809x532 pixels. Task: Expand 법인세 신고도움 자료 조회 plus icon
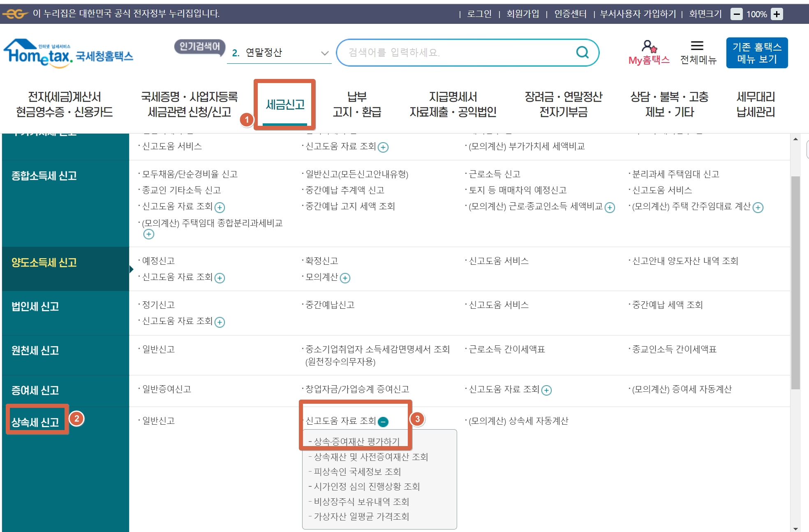click(x=220, y=322)
